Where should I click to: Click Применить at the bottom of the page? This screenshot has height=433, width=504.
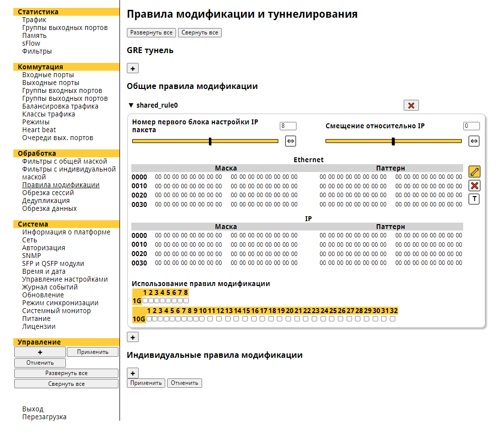[146, 383]
